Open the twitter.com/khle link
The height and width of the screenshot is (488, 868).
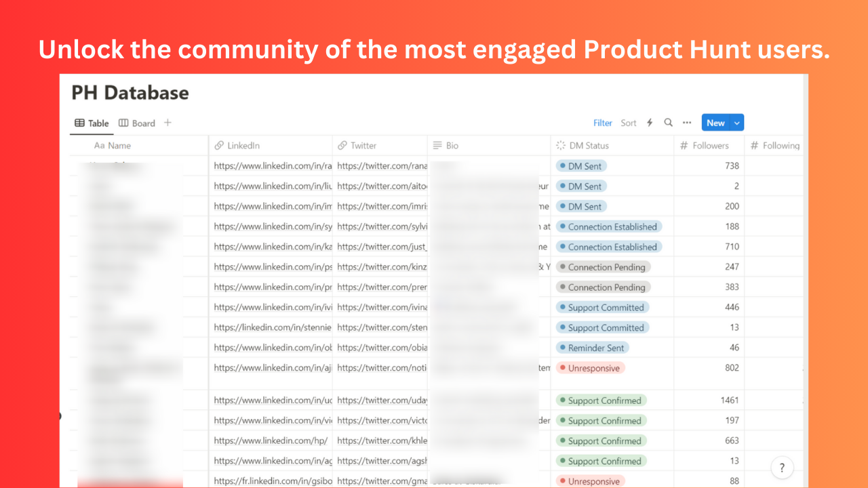[x=382, y=441]
